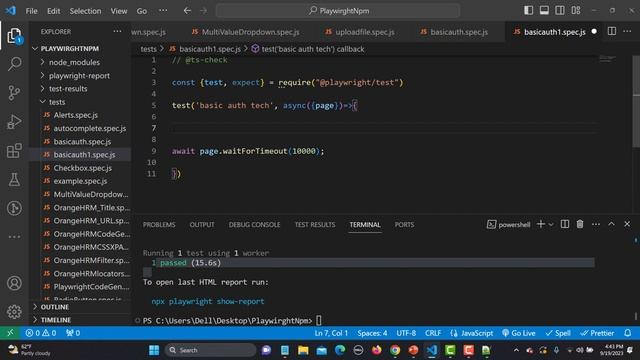Click the PlaywirghtNpm command center search box
640x360 pixels.
click(338, 11)
